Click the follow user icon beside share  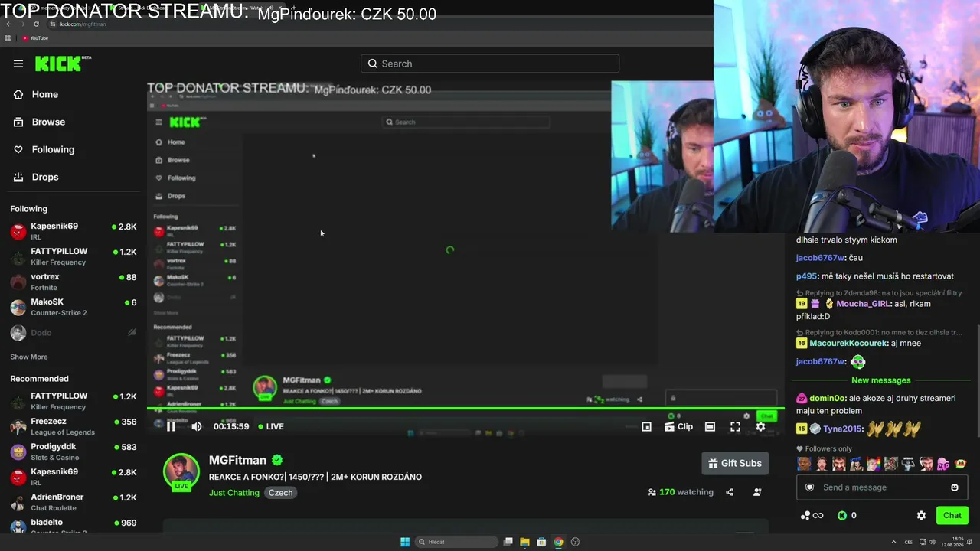[x=757, y=492]
